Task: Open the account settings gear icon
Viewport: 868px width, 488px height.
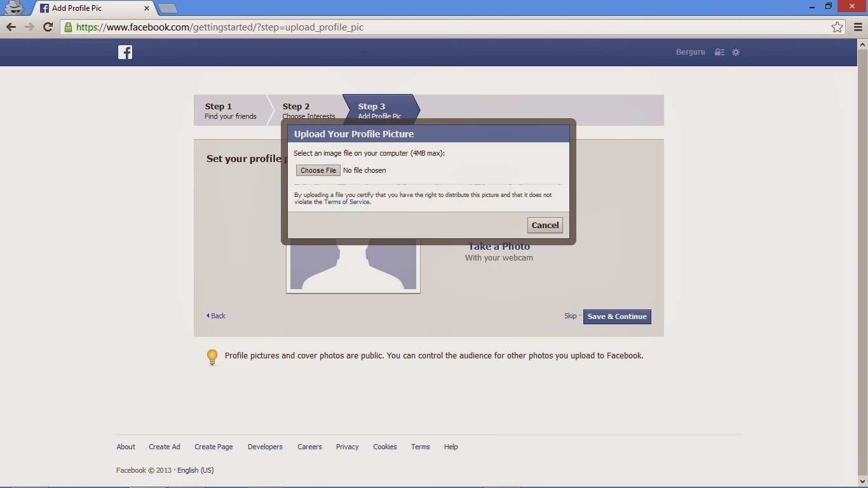Action: [x=736, y=52]
